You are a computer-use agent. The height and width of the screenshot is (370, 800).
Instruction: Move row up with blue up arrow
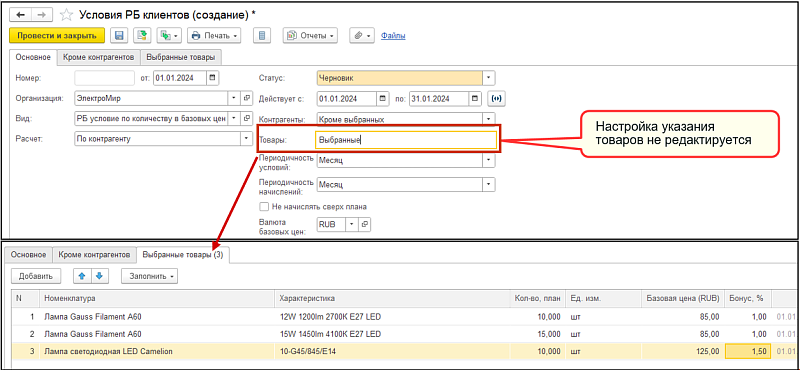click(82, 276)
